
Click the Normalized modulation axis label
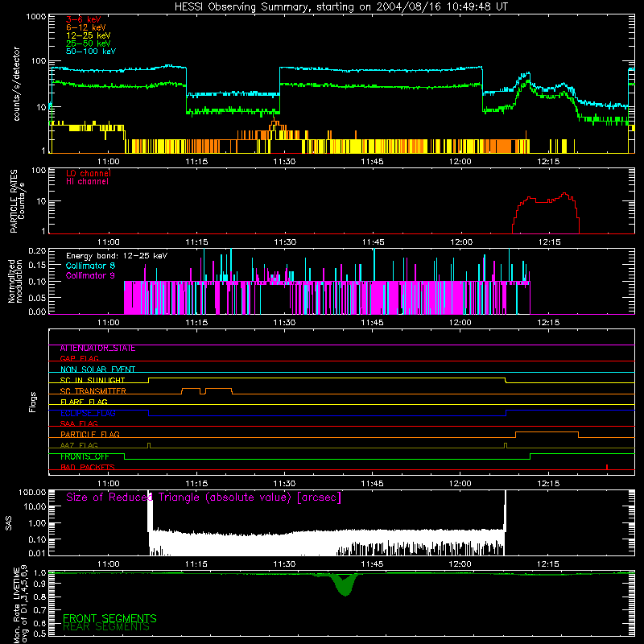coord(15,281)
